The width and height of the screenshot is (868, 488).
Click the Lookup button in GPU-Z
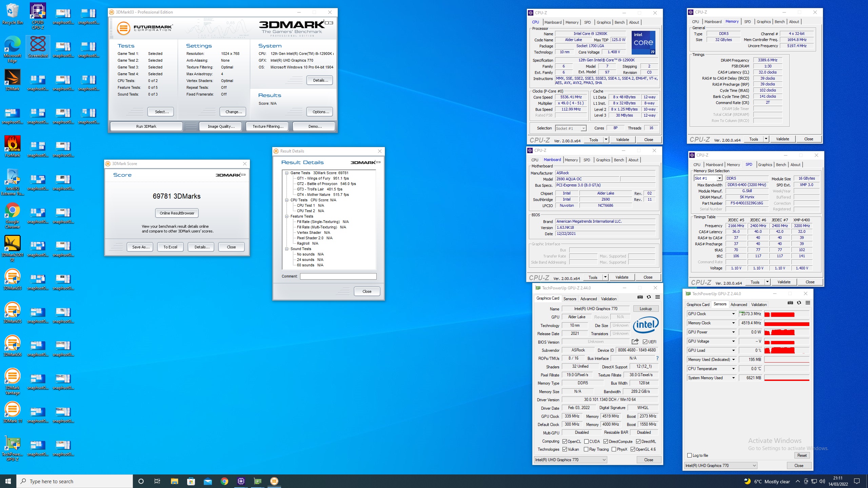[646, 309]
